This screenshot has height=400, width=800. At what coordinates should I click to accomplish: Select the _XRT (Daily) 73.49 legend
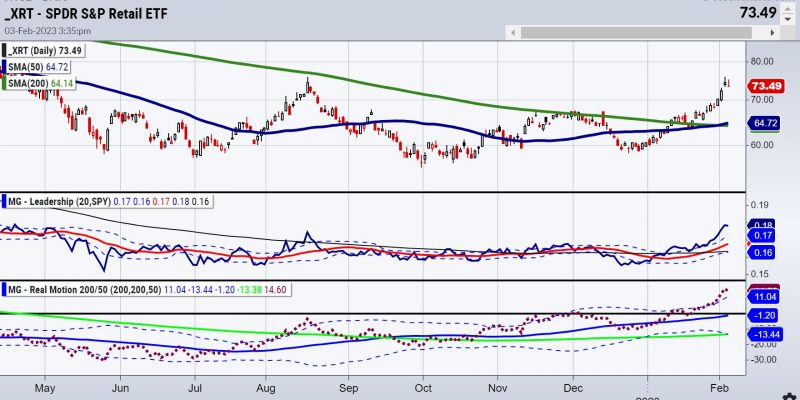[x=44, y=51]
